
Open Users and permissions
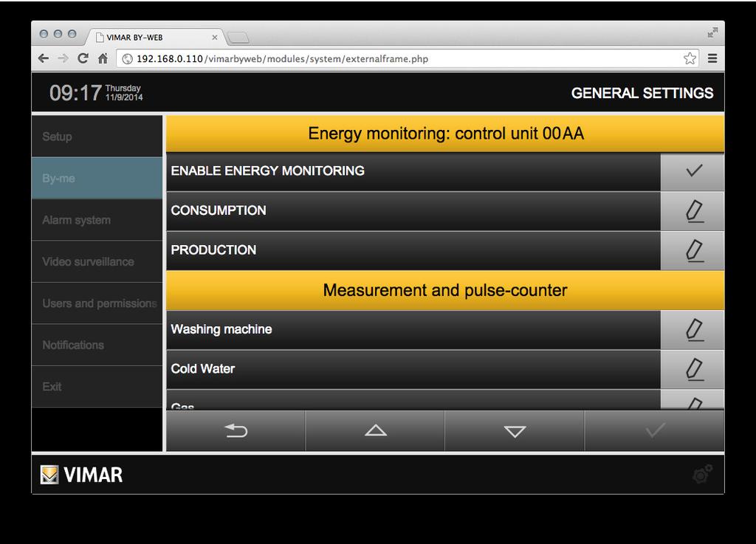click(x=97, y=303)
